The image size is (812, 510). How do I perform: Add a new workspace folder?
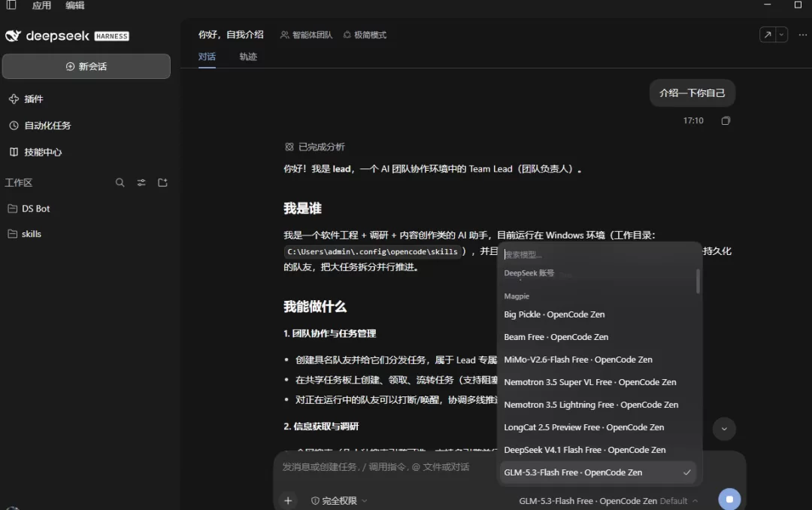[x=162, y=183]
